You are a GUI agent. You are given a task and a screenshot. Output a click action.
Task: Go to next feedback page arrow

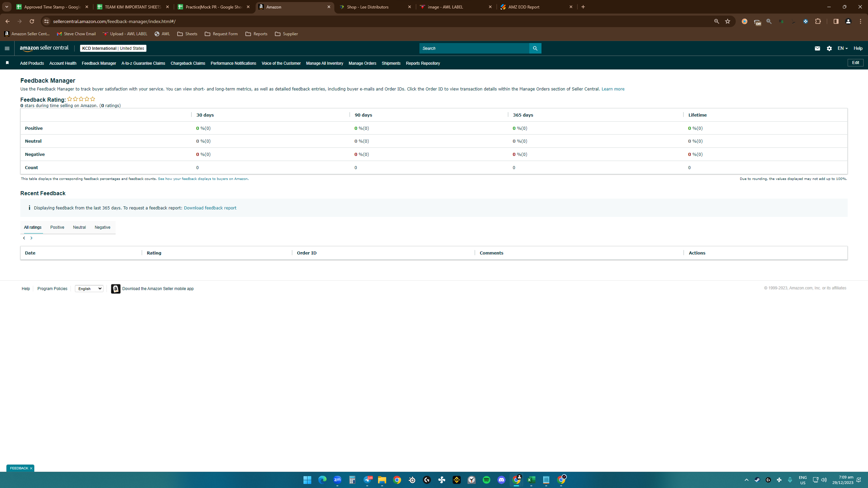[x=31, y=238]
